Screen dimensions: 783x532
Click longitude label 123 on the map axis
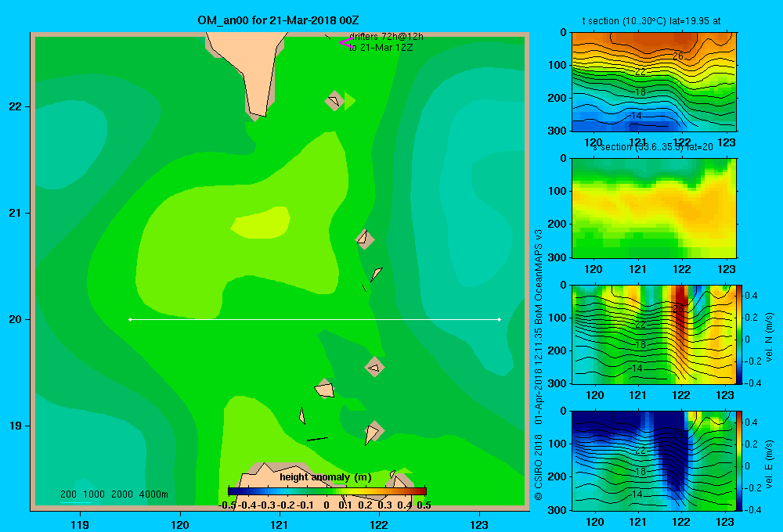[x=479, y=524]
